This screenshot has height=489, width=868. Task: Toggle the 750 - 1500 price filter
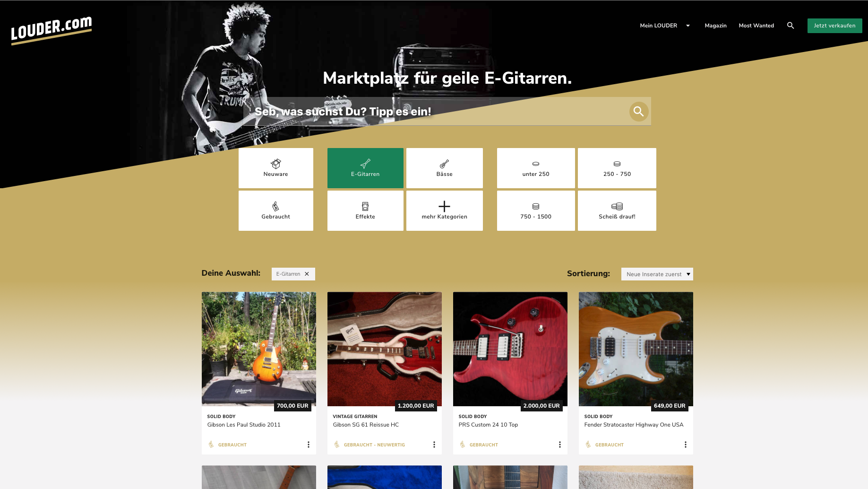click(x=536, y=210)
